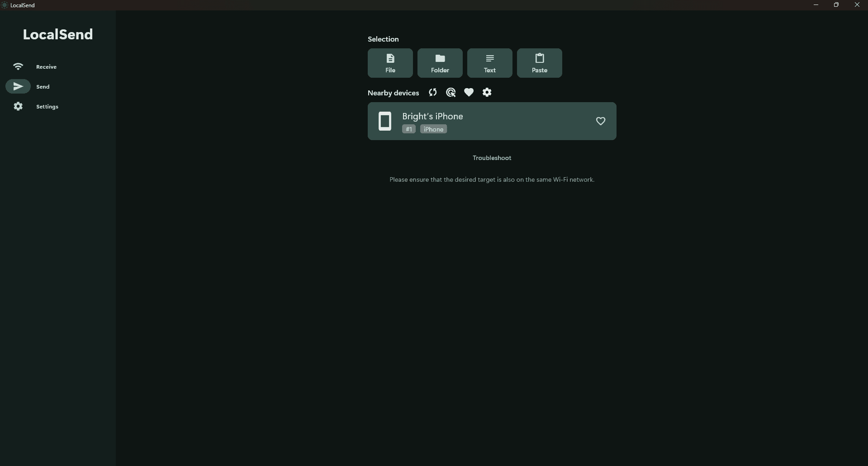This screenshot has width=868, height=466.
Task: Click the LocalSend app title
Action: [x=57, y=34]
